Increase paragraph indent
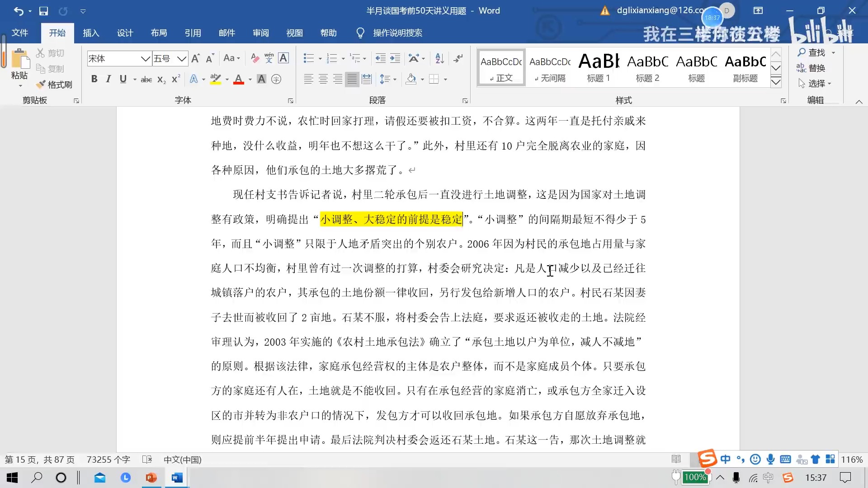This screenshot has width=868, height=488. pyautogui.click(x=395, y=58)
